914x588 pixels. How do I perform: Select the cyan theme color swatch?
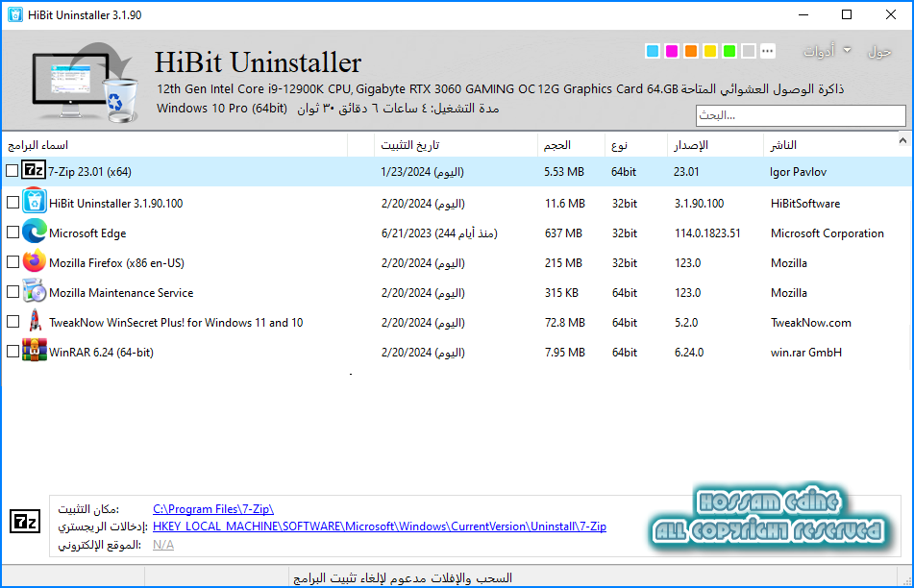point(653,51)
